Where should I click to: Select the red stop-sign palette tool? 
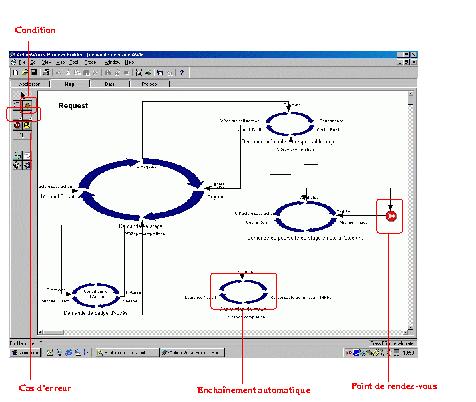tap(17, 125)
